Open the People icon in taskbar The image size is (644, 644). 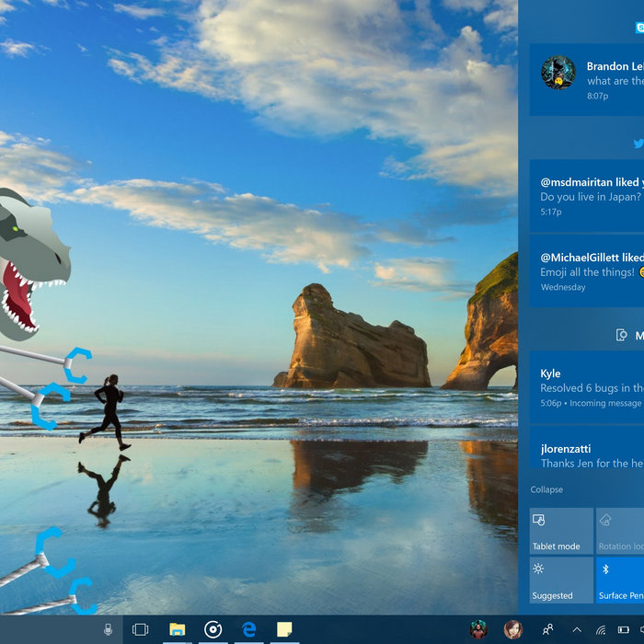548,630
